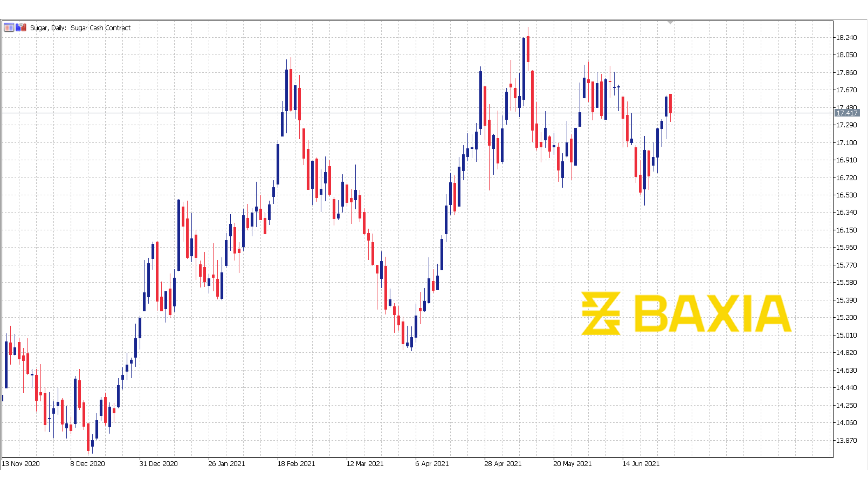Click the 17.100 price scale label

(846, 143)
